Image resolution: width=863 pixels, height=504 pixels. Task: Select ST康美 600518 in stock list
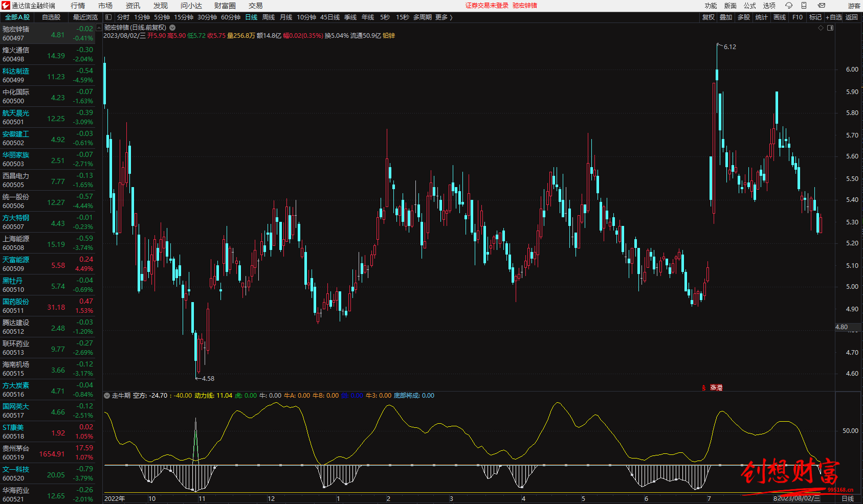(48, 432)
